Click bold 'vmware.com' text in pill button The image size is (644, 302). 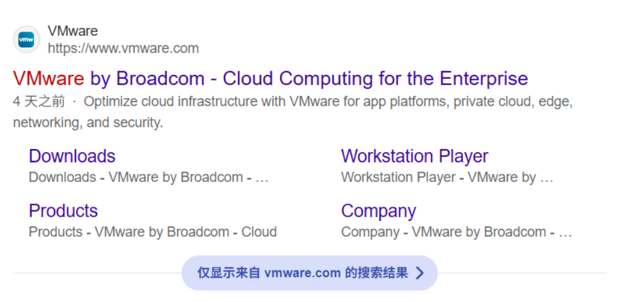(x=302, y=273)
